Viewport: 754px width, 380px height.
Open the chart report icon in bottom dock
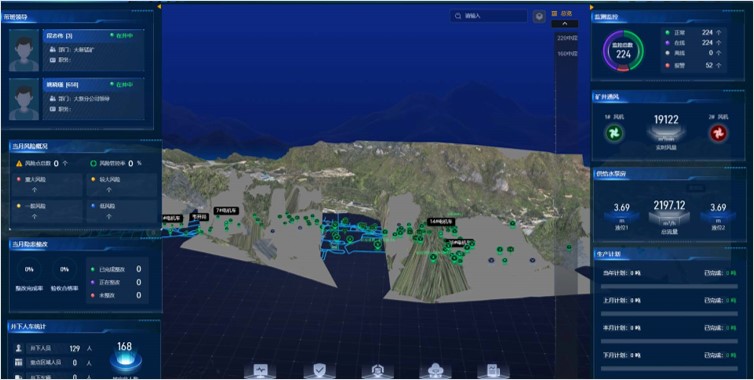click(x=493, y=370)
